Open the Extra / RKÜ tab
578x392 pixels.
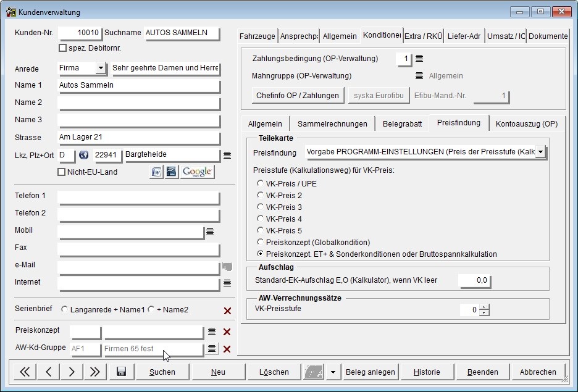tap(423, 36)
